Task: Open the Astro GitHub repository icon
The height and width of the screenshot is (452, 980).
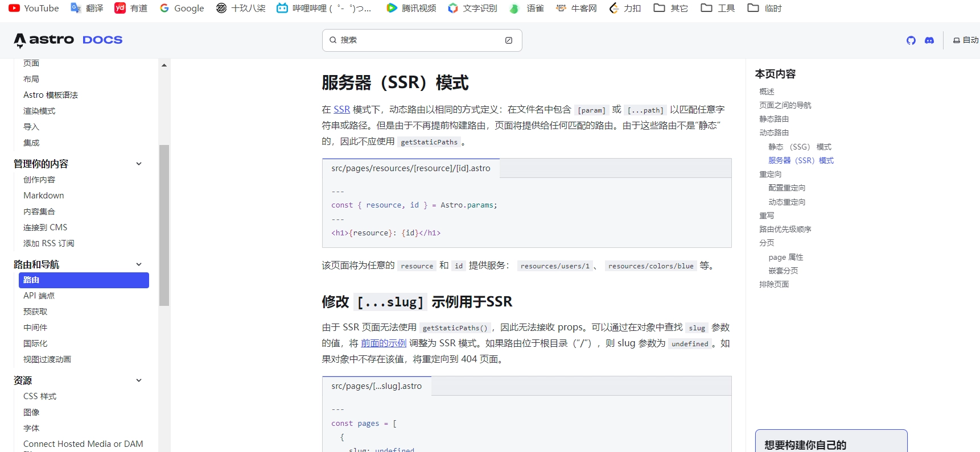Action: [911, 40]
